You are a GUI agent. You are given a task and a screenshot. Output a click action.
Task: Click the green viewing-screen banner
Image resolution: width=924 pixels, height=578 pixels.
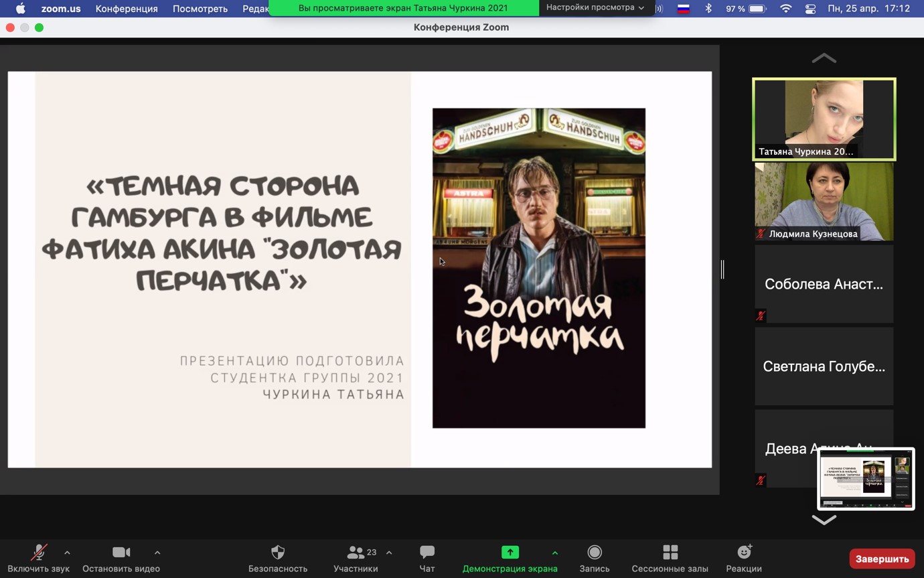tap(403, 8)
